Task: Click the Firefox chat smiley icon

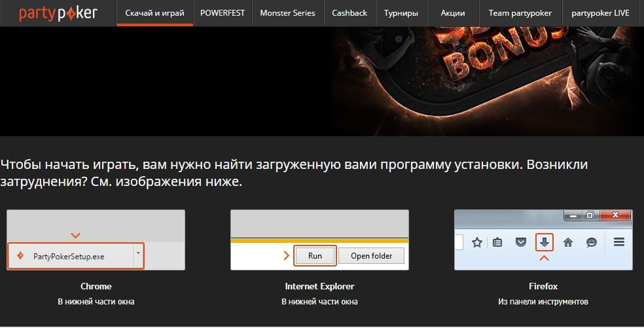Action: click(592, 242)
